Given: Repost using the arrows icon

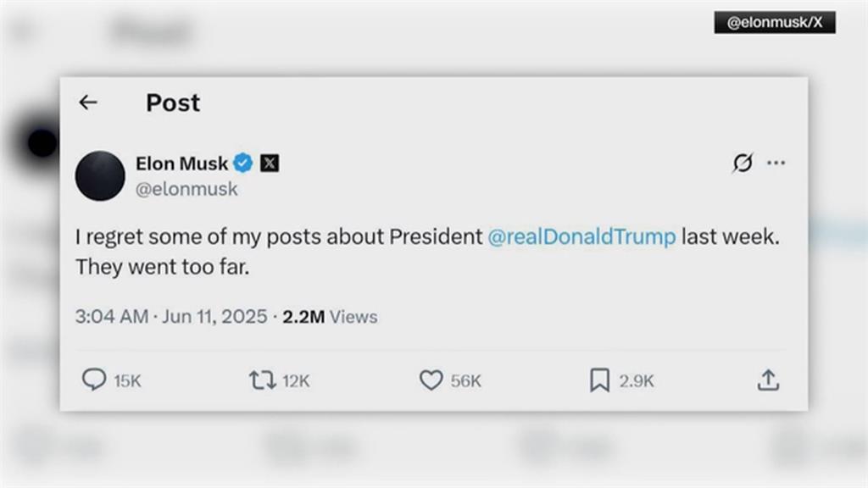Looking at the screenshot, I should pyautogui.click(x=262, y=380).
